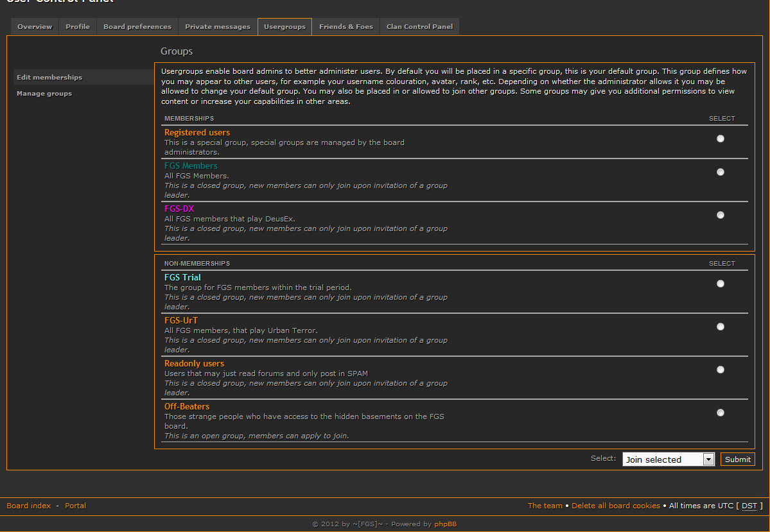Open the Profile tab

[78, 27]
